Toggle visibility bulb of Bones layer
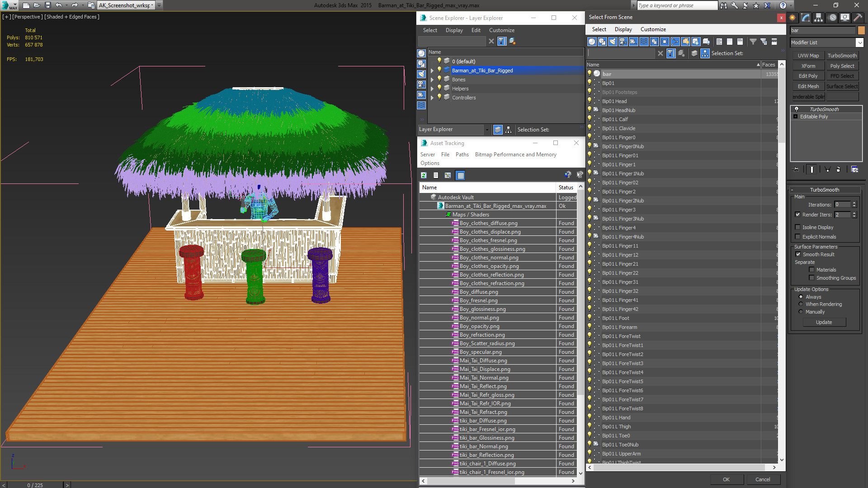 tap(439, 79)
